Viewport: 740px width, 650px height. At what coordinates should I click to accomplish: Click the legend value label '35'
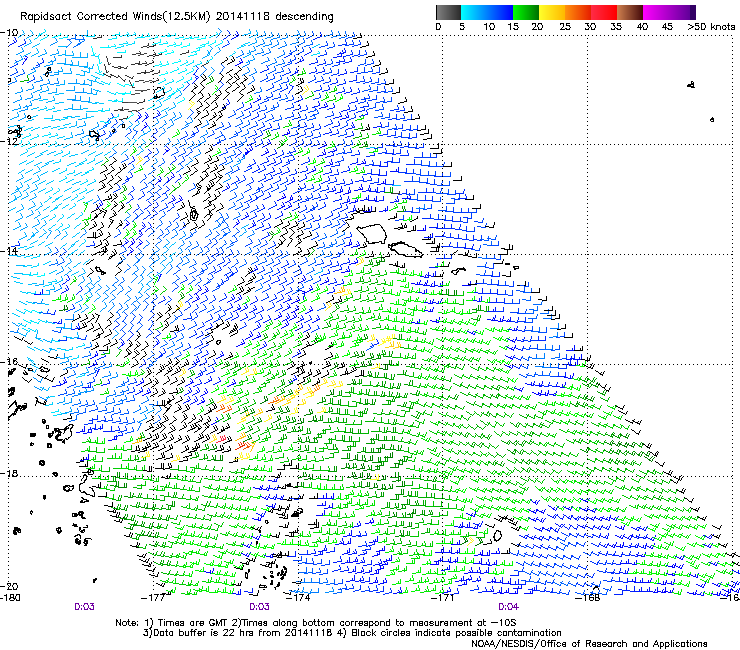pos(616,27)
